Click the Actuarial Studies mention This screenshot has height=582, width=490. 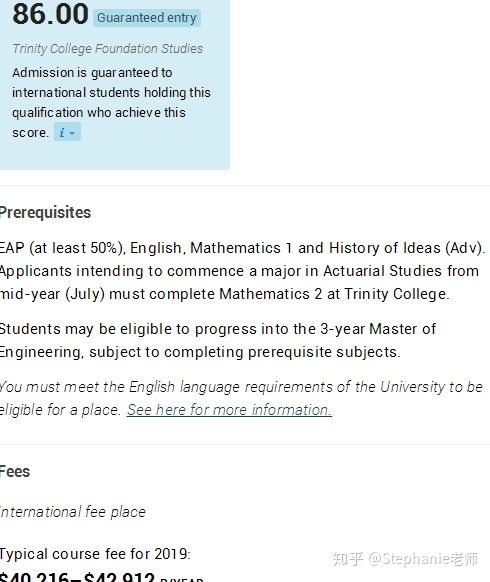382,271
